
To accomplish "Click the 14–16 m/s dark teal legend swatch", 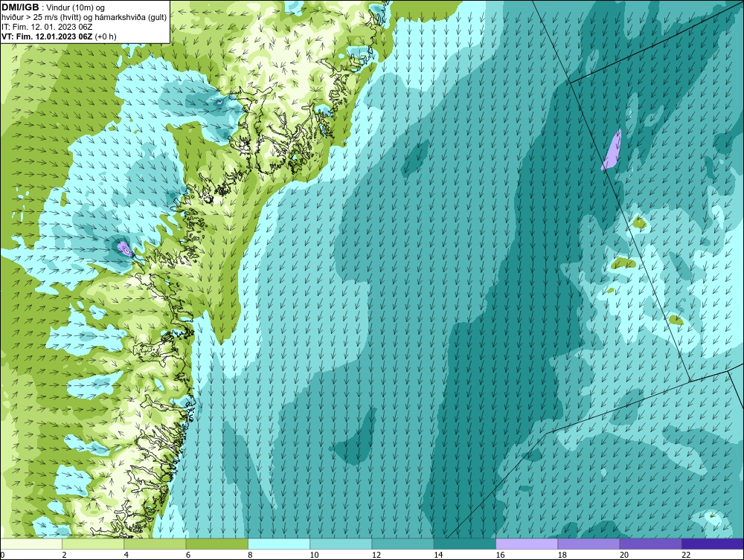I will point(464,544).
